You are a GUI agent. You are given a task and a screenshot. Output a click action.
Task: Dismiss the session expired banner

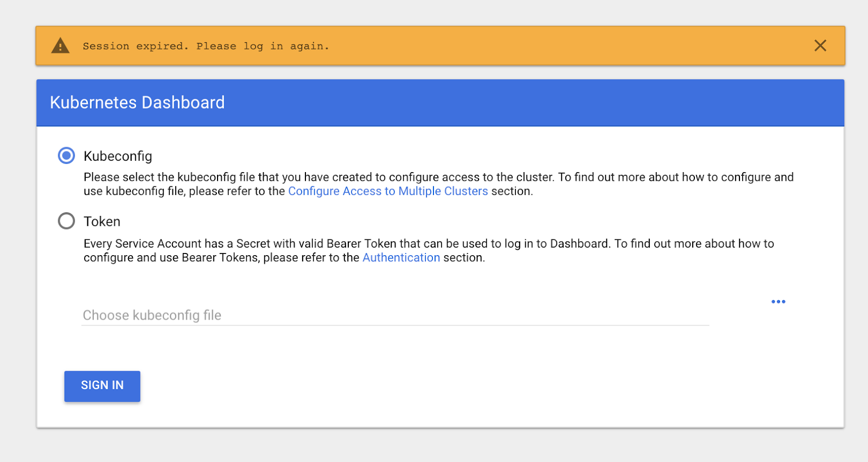(x=820, y=46)
